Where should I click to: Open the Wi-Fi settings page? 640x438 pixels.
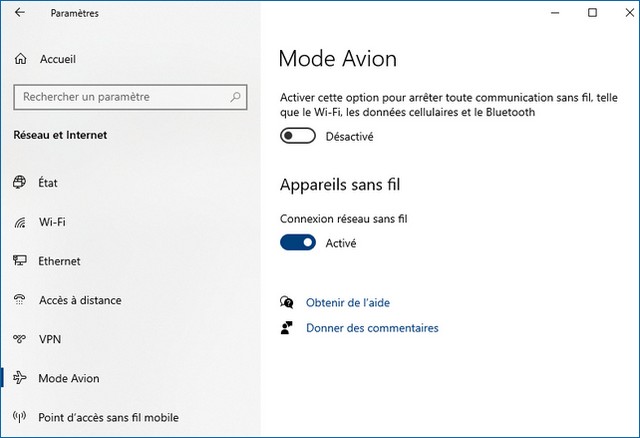pos(52,222)
